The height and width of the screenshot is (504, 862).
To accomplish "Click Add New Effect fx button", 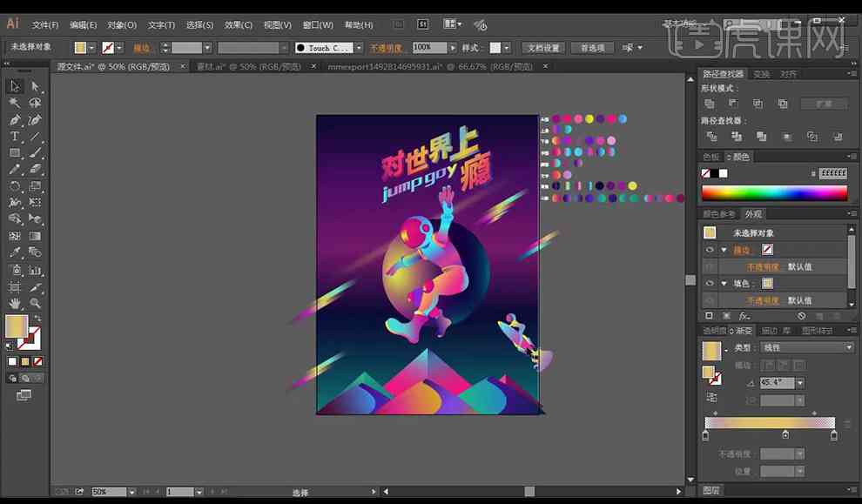I will 744,316.
